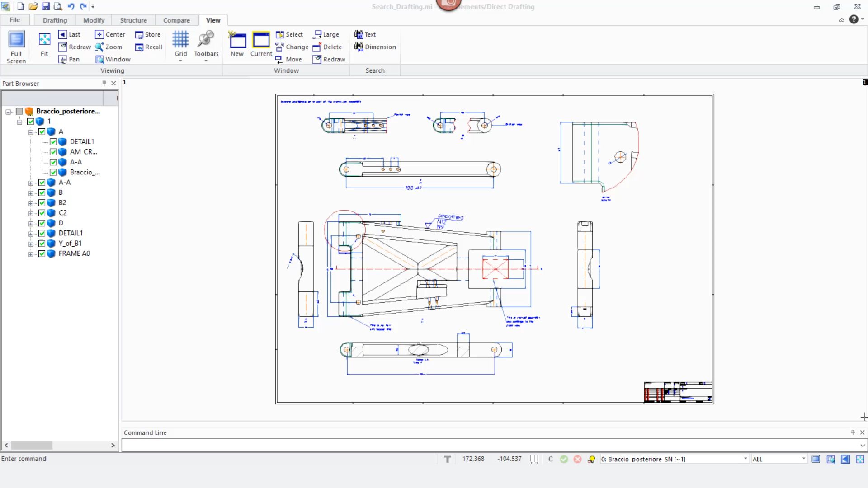Image resolution: width=868 pixels, height=488 pixels.
Task: Click the Large window tool
Action: point(326,34)
